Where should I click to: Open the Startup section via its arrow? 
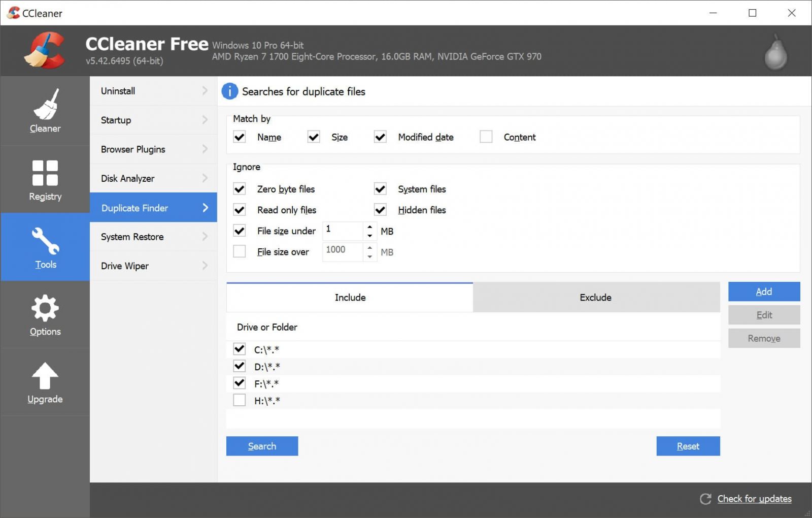(205, 120)
